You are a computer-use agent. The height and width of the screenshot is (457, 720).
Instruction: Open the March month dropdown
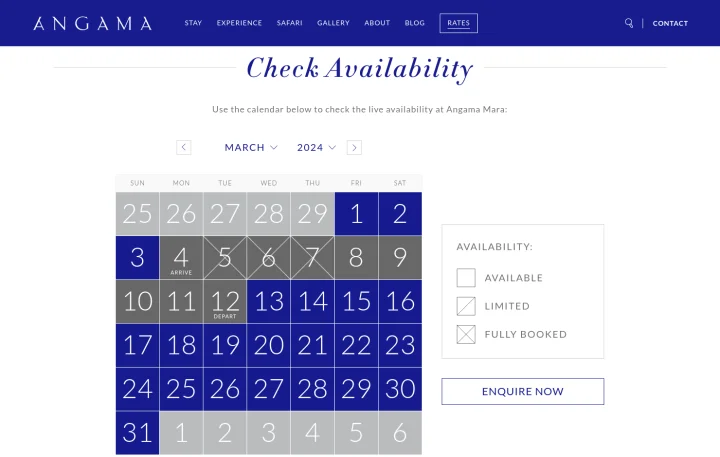tap(251, 147)
